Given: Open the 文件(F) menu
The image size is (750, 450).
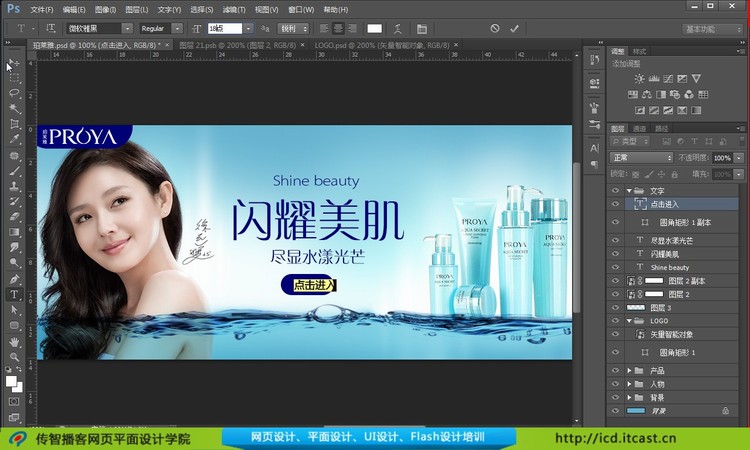Looking at the screenshot, I should pyautogui.click(x=42, y=10).
